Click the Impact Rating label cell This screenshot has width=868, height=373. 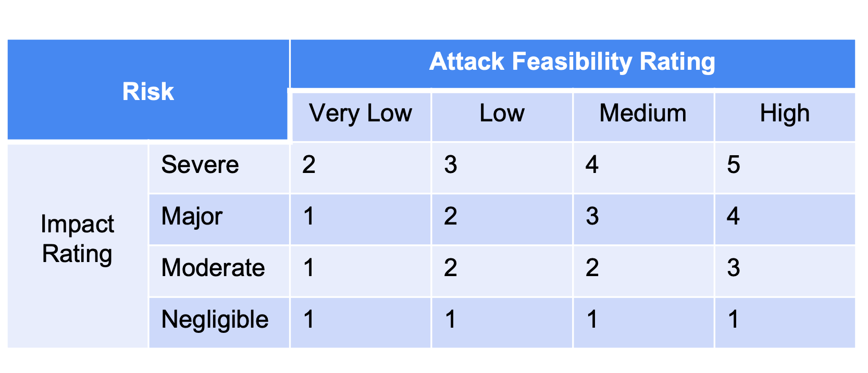[x=78, y=245]
